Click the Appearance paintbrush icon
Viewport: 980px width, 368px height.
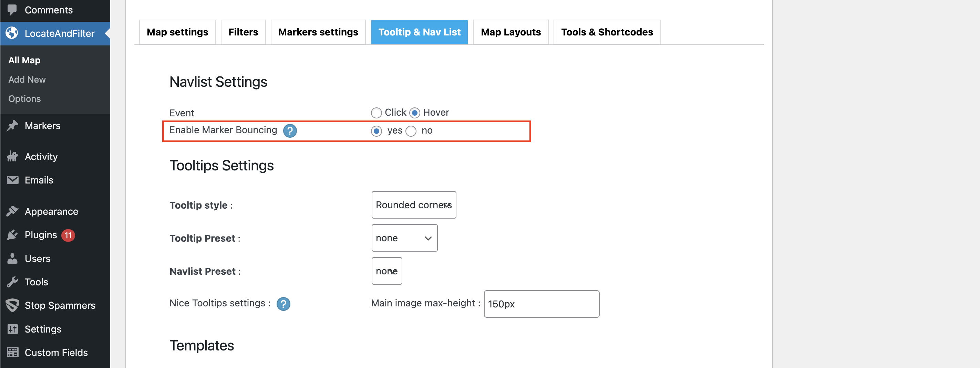pyautogui.click(x=12, y=211)
